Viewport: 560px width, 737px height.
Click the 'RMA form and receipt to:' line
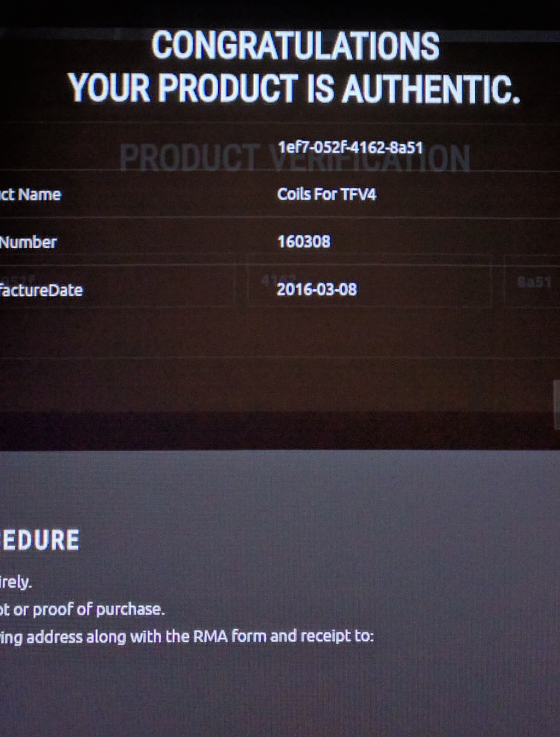[187, 637]
